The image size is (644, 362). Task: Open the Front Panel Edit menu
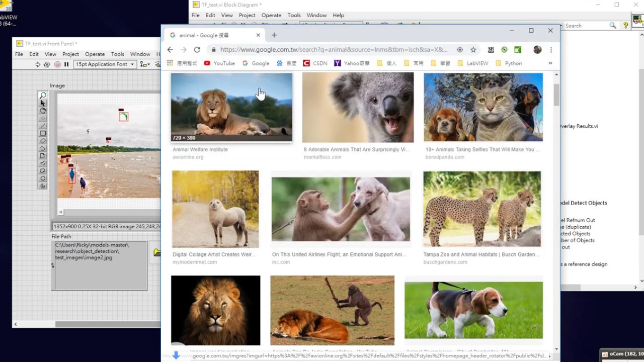click(x=34, y=54)
